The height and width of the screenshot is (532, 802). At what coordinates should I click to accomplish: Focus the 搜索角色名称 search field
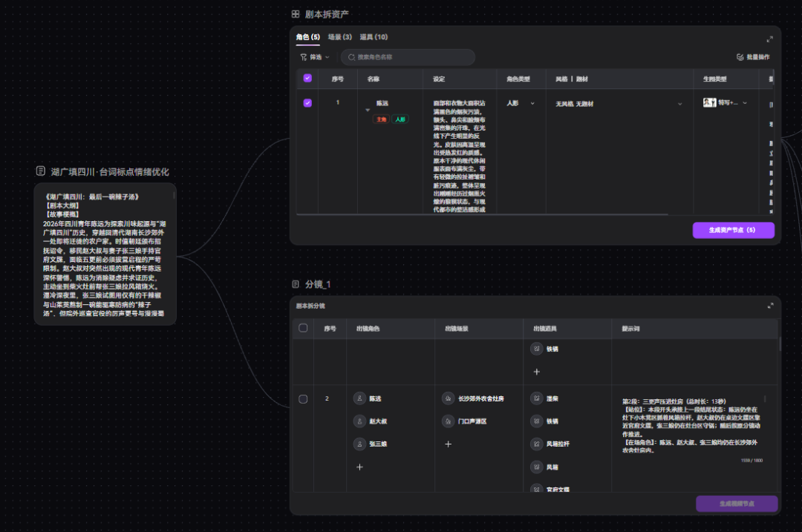(408, 57)
